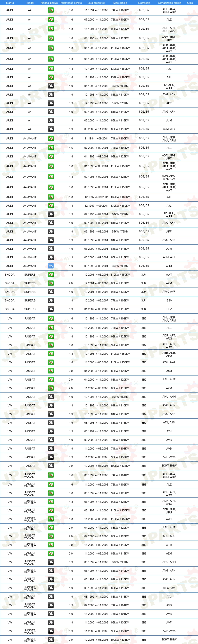Click the Nadwozie column header
The height and width of the screenshot is (644, 198).
click(144, 3)
